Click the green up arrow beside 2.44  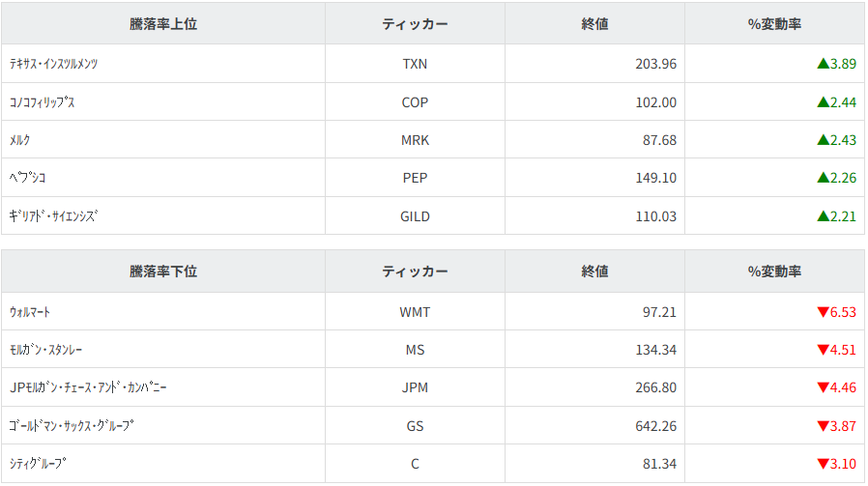pyautogui.click(x=823, y=102)
